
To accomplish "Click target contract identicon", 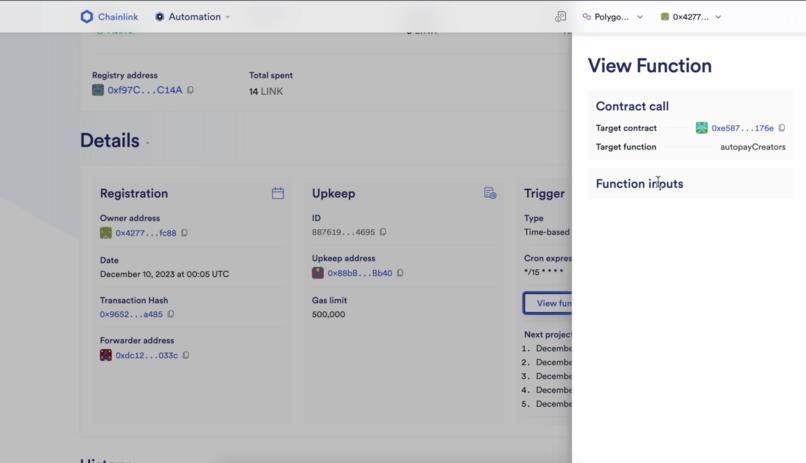I will 702,128.
